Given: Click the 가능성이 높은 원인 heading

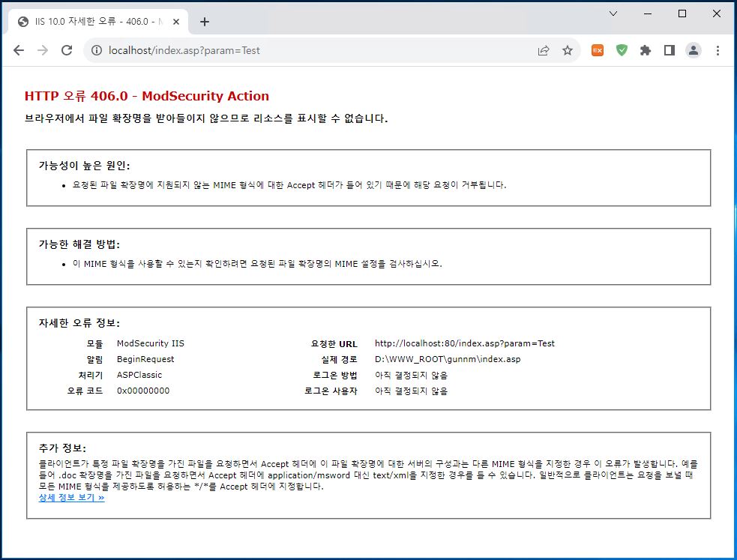Looking at the screenshot, I should [x=84, y=166].
